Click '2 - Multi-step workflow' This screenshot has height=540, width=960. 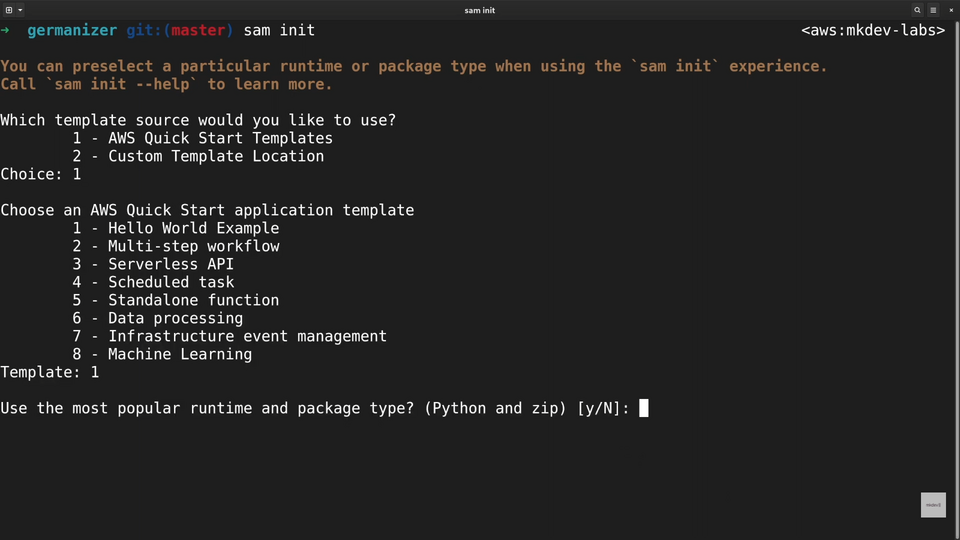pos(176,246)
